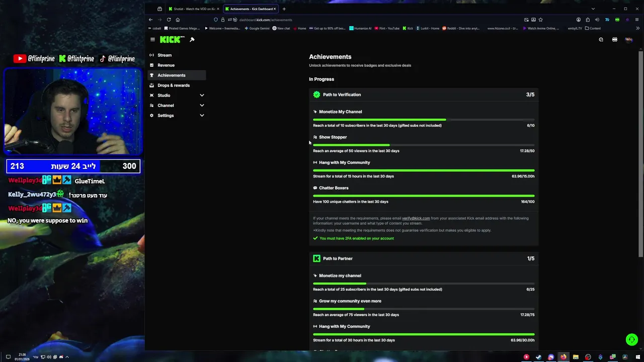Open the browser application menu

637,20
